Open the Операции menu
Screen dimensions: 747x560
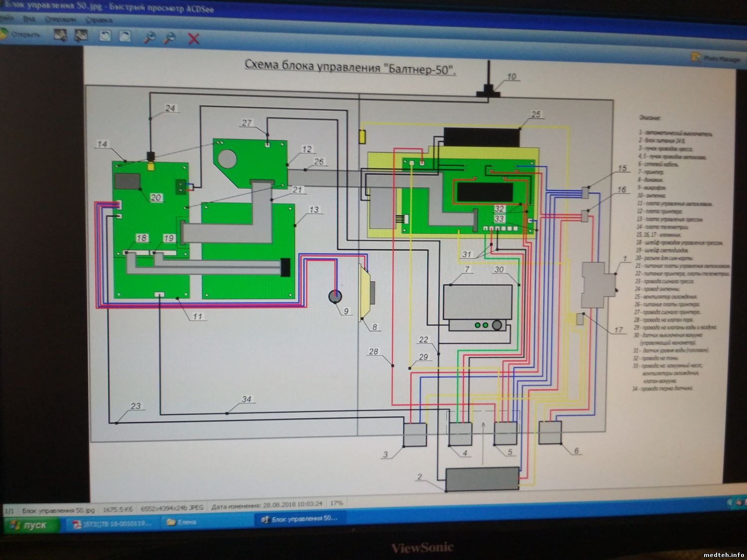pos(60,19)
